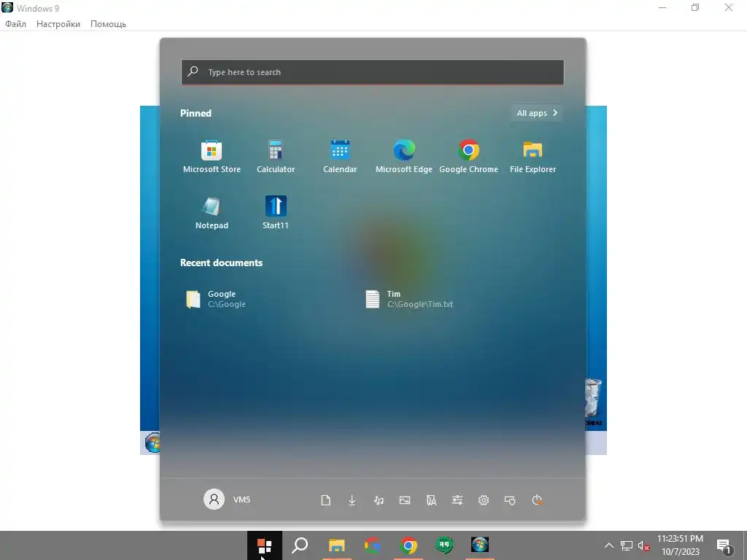
Task: Launch Microsoft Edge from pinned apps
Action: (x=404, y=157)
